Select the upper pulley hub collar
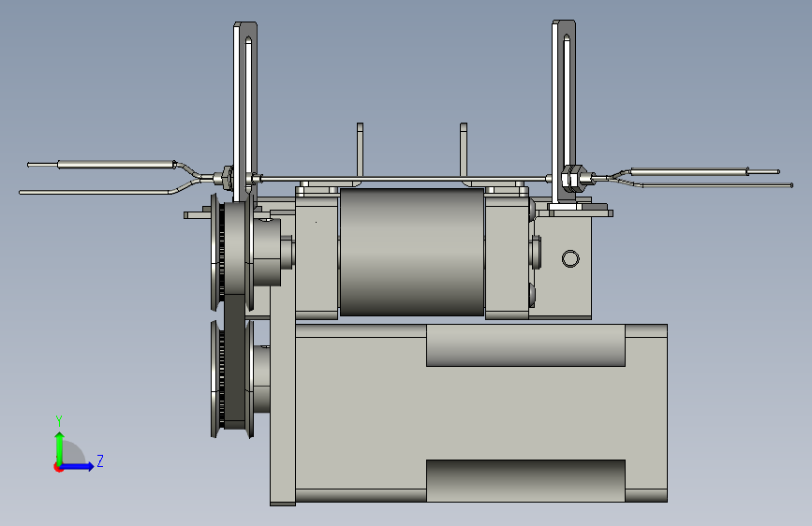Viewport: 812px width, 526px height. point(267,252)
